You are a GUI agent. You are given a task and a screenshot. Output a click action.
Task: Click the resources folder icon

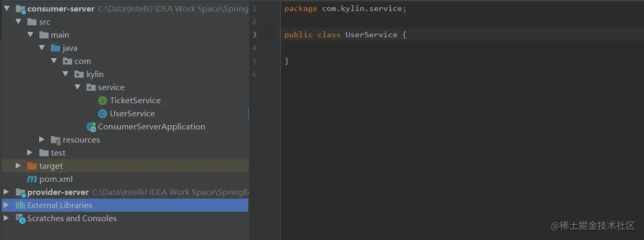(56, 140)
